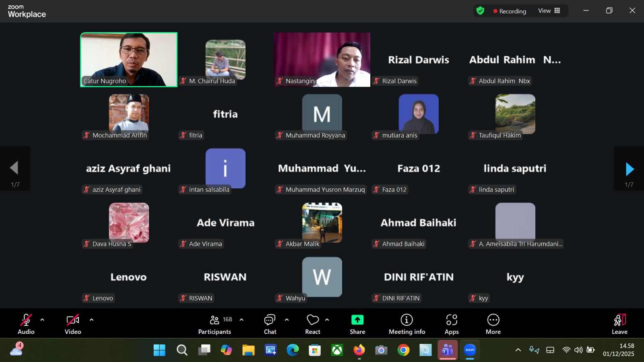
Task: Open the Participants list
Action: [x=215, y=324]
